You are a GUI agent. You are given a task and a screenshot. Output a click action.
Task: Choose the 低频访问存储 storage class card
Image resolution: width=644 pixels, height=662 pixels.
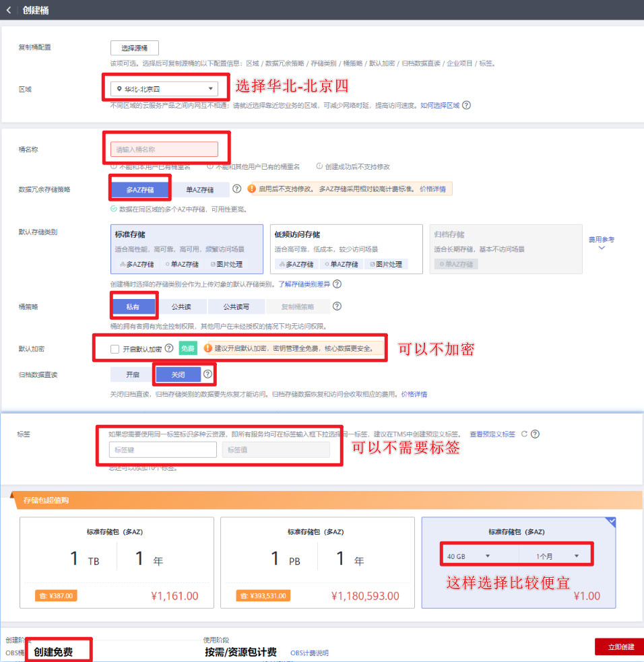click(346, 249)
